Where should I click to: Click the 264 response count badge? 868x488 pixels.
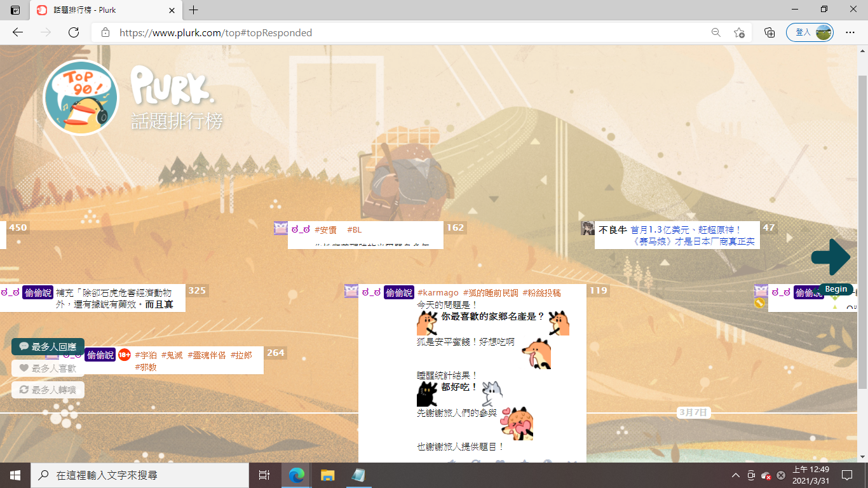tap(276, 353)
